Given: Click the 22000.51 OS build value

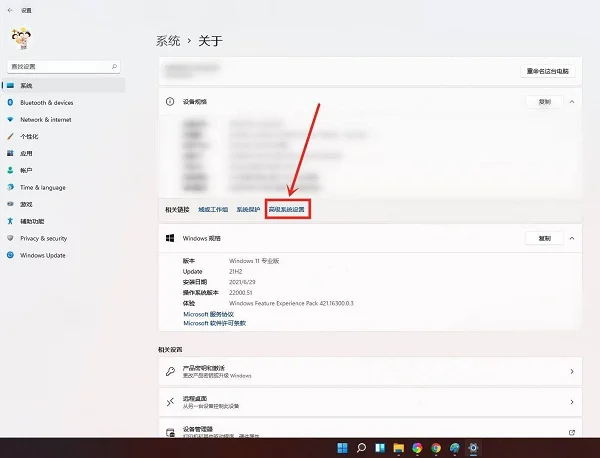Looking at the screenshot, I should (x=240, y=293).
